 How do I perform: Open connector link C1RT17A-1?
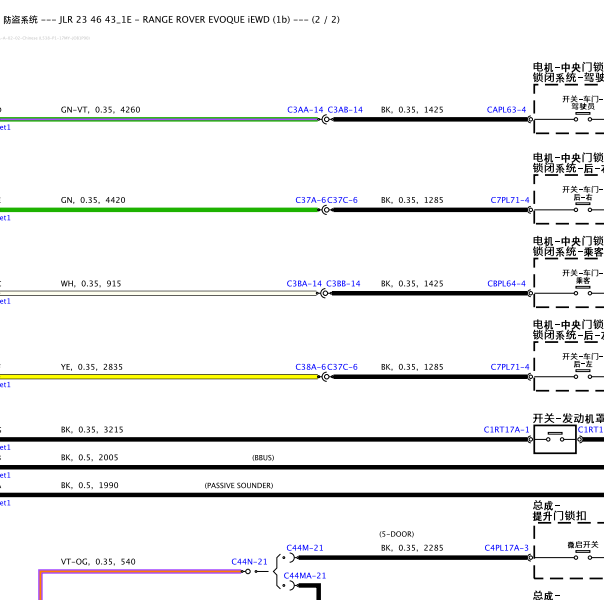pyautogui.click(x=506, y=430)
